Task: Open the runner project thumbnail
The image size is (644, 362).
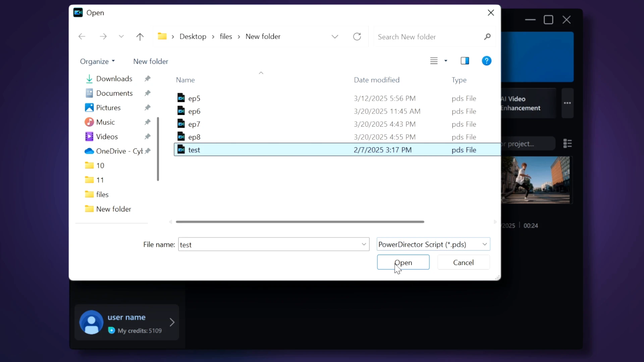Action: [536, 180]
